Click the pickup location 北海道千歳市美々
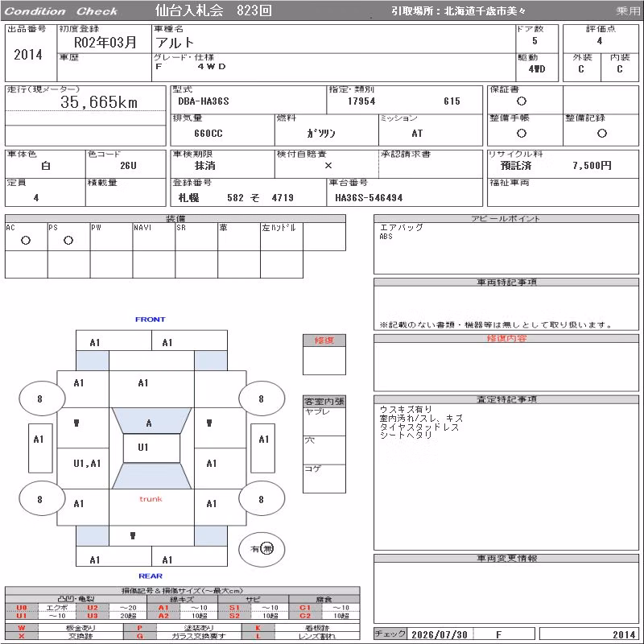644x644 pixels. 485,10
